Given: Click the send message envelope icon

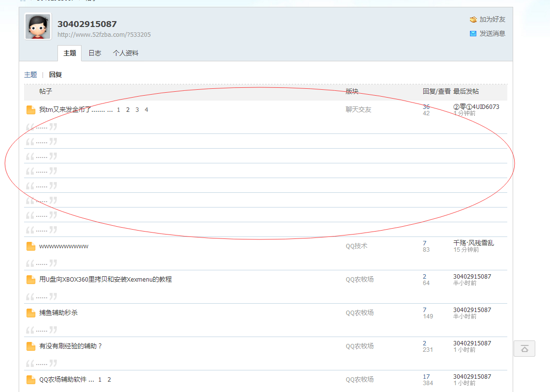Looking at the screenshot, I should (473, 34).
